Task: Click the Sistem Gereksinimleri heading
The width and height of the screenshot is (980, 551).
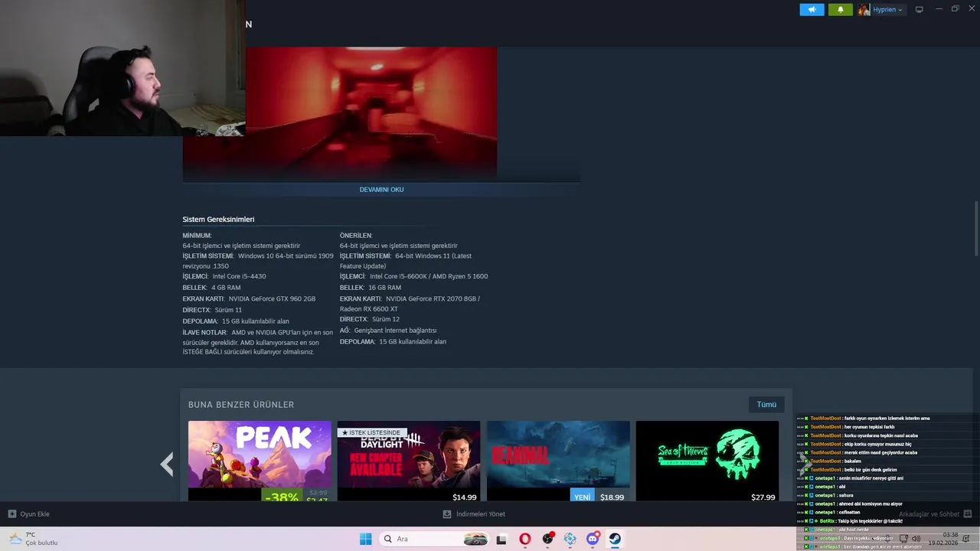Action: click(x=218, y=220)
